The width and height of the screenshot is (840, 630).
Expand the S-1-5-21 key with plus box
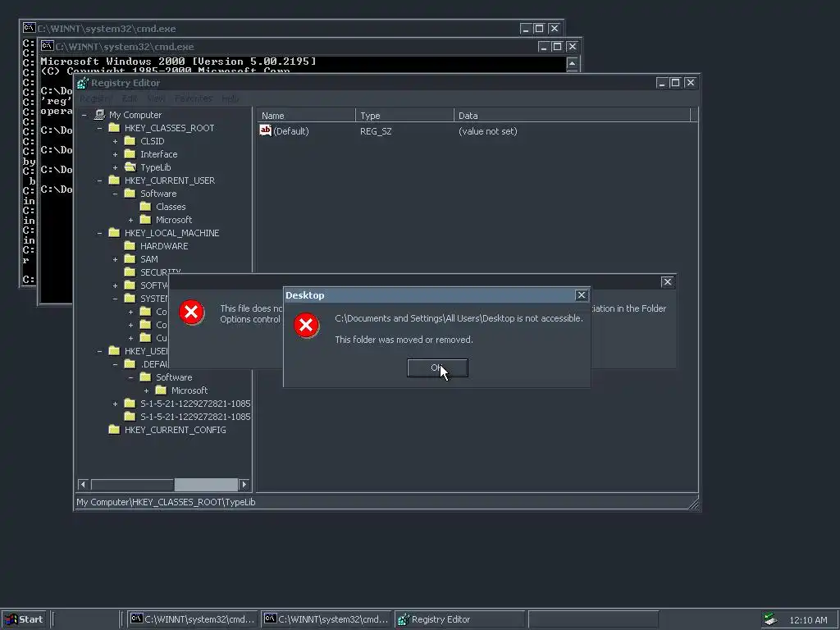click(115, 404)
